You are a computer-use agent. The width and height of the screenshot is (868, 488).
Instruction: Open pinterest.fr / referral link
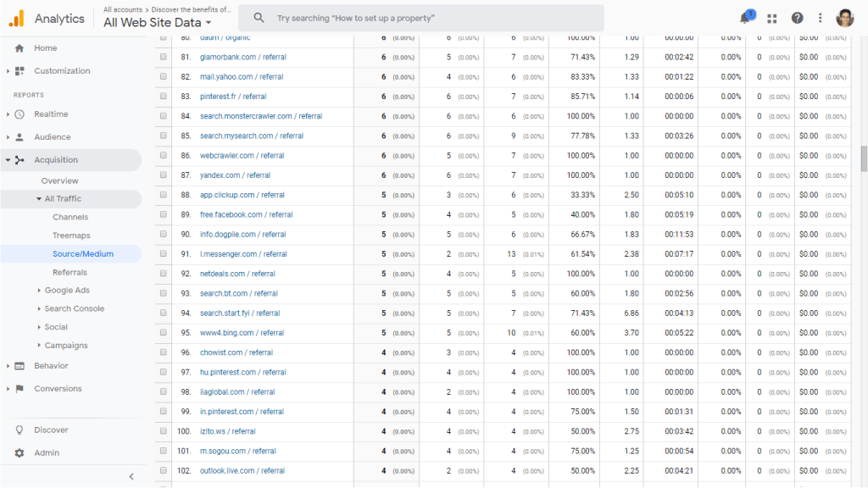tap(233, 97)
